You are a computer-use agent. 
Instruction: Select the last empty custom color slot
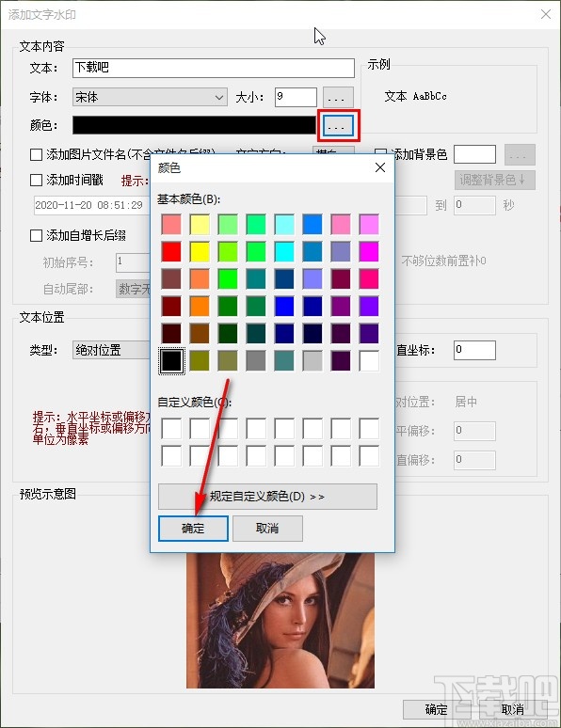(369, 456)
